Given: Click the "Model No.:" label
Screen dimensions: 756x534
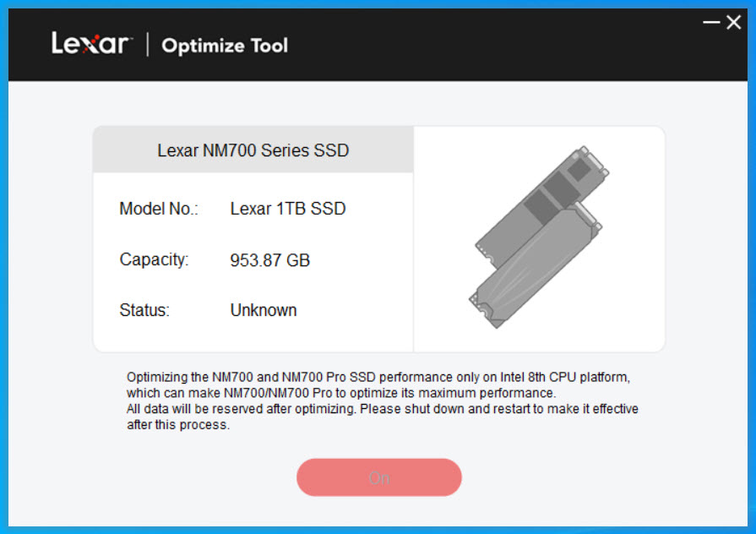Looking at the screenshot, I should (x=159, y=209).
